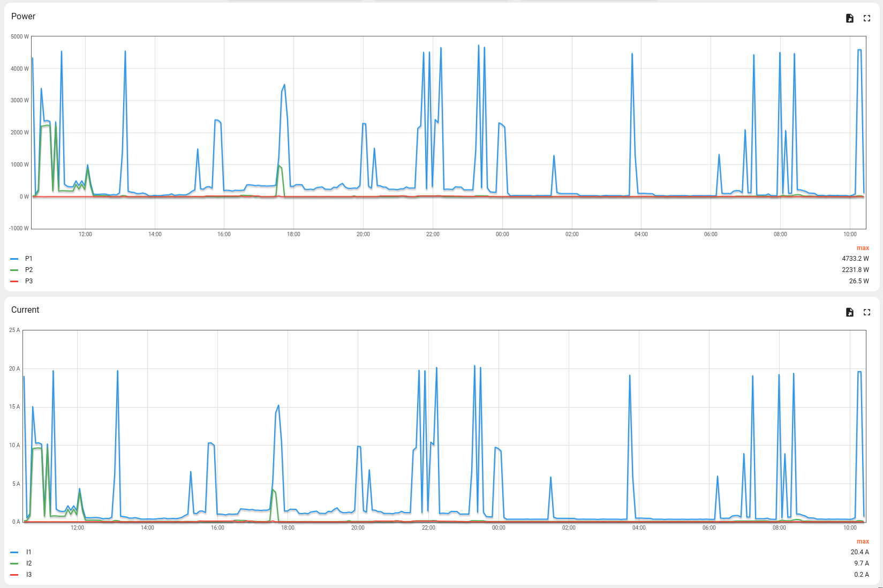Viewport: 883px width, 588px height.
Task: Export the Power chart data
Action: [x=850, y=19]
